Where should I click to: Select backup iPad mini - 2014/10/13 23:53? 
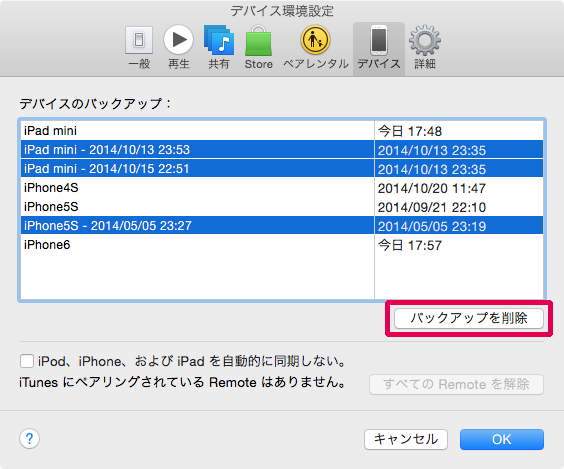(282, 150)
